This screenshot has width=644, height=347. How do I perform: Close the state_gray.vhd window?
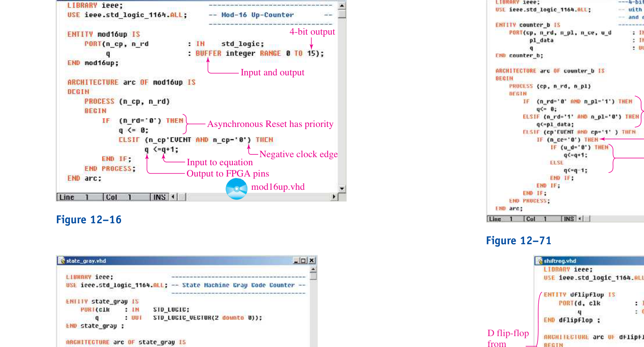click(312, 261)
